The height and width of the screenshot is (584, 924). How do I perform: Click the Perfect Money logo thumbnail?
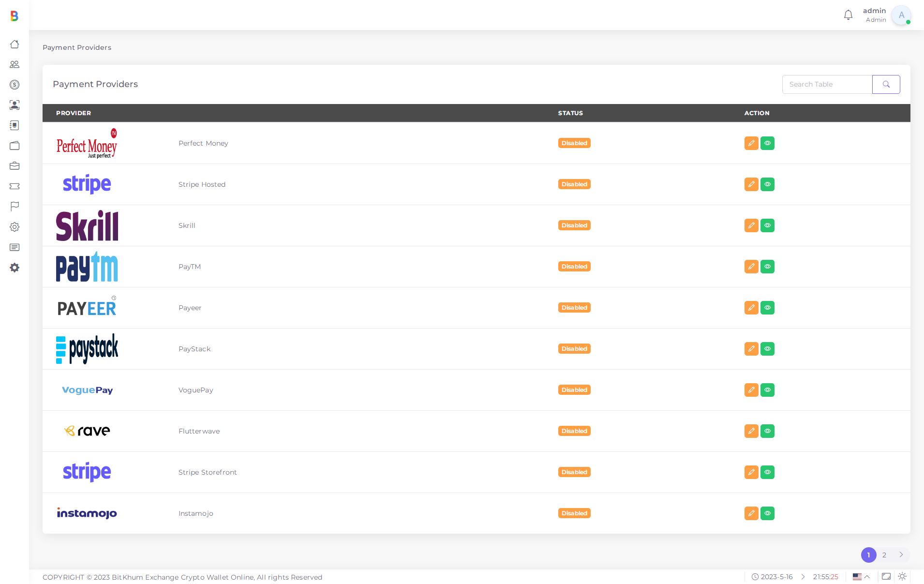(x=87, y=143)
